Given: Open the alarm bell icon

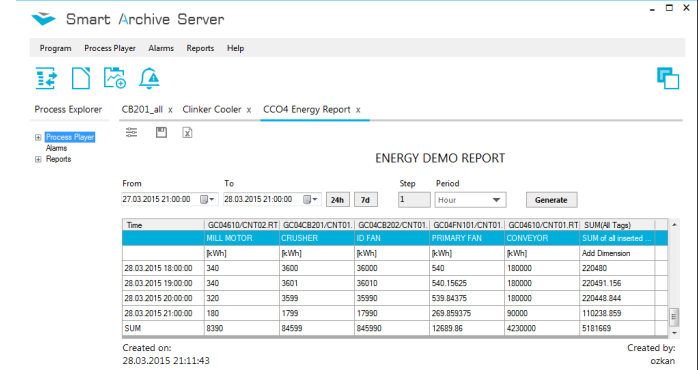Looking at the screenshot, I should point(149,78).
